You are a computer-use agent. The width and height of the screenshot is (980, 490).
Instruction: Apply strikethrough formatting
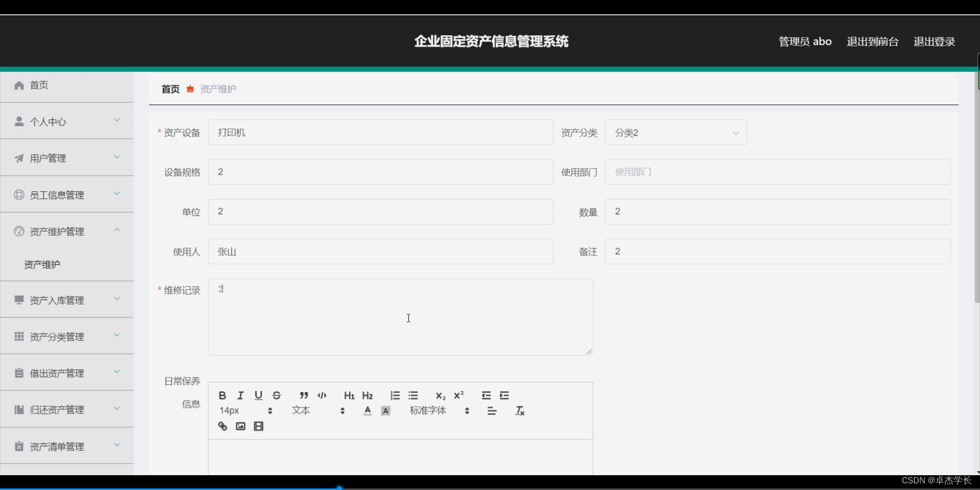276,395
